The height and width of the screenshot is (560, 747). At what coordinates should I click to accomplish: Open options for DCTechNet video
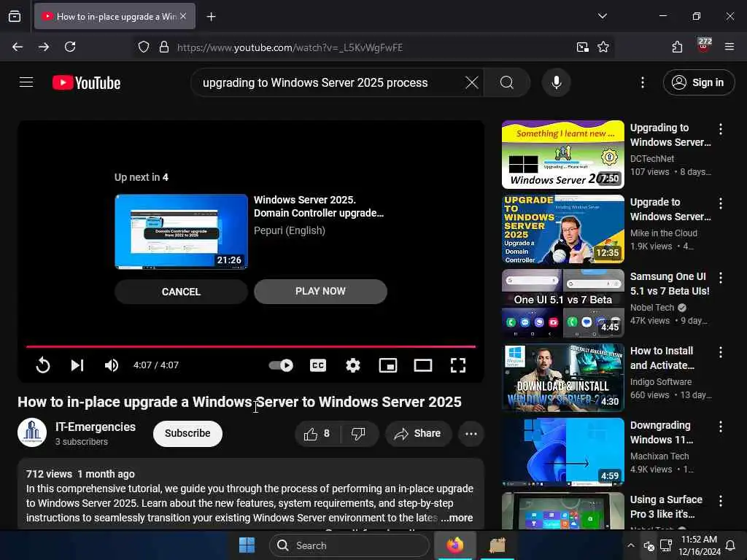click(720, 128)
